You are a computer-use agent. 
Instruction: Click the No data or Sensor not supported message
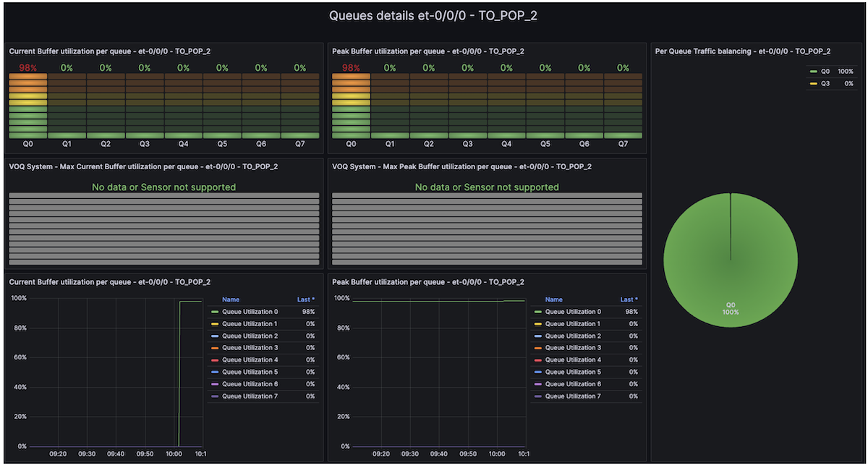pyautogui.click(x=163, y=187)
